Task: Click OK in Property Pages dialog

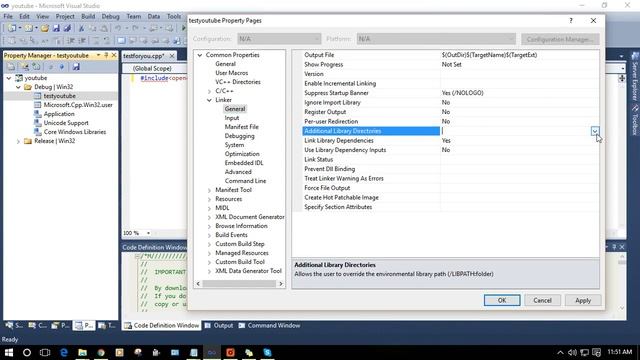Action: click(502, 300)
